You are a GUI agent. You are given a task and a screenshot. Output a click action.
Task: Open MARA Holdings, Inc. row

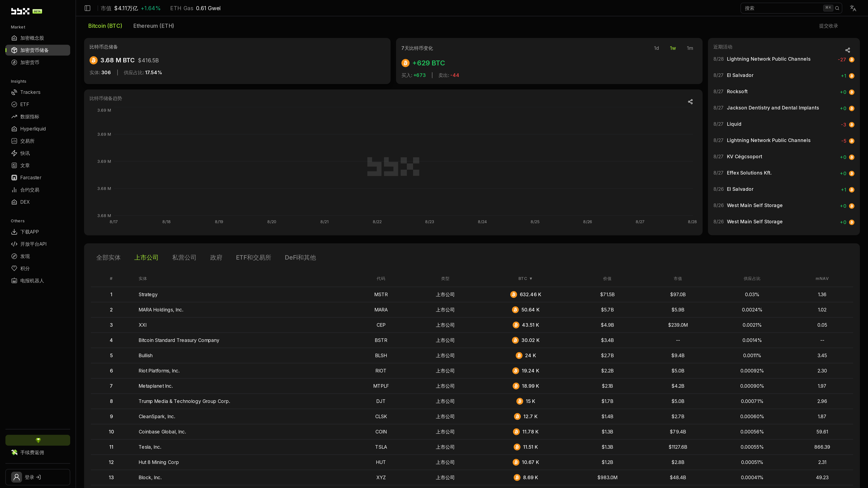472,310
